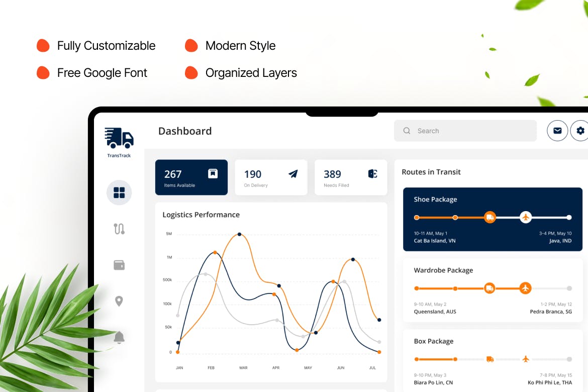Open settings via the gear icon
The width and height of the screenshot is (588, 392).
tap(580, 131)
